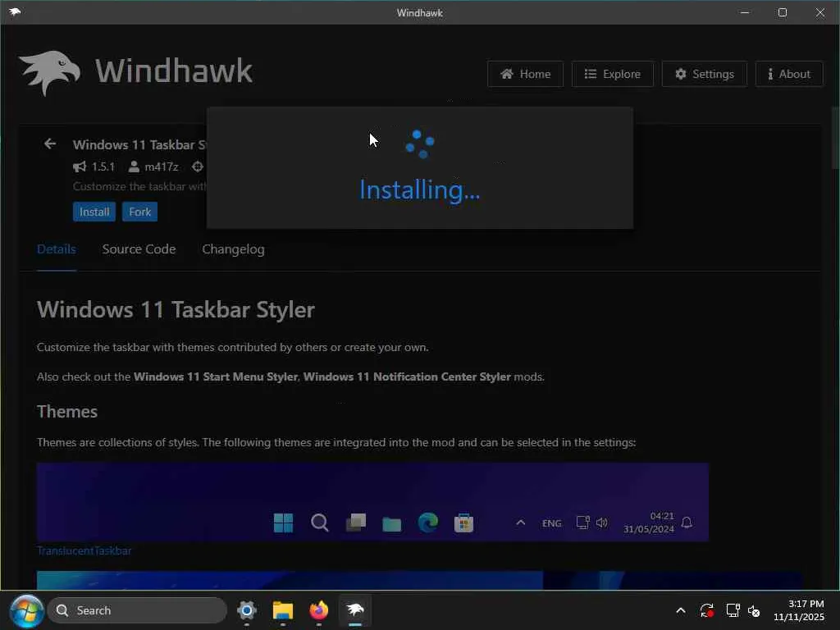Open File Explorer from the taskbar
The width and height of the screenshot is (840, 630).
pyautogui.click(x=283, y=610)
